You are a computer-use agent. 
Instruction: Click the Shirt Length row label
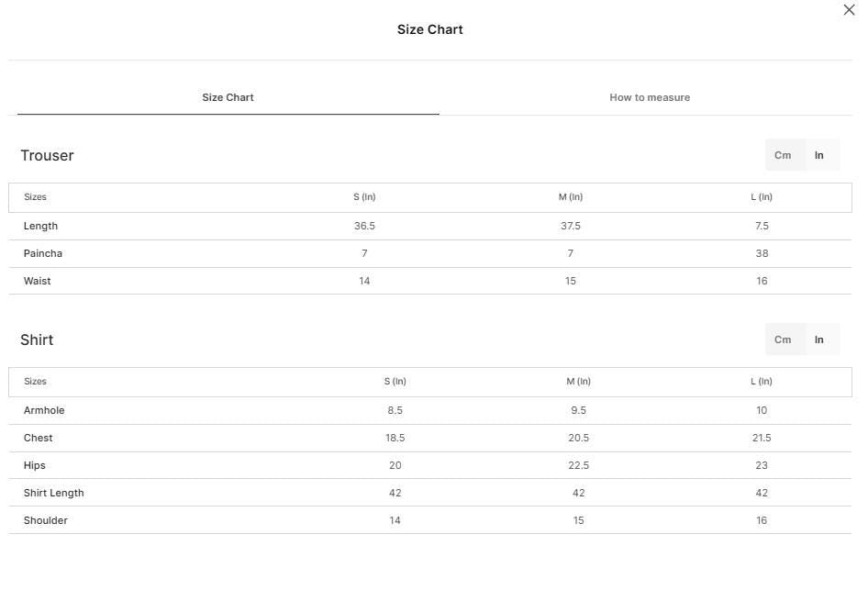pos(54,493)
